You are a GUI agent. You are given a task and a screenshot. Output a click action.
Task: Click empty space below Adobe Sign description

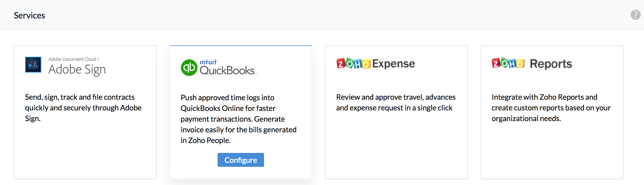(85, 152)
